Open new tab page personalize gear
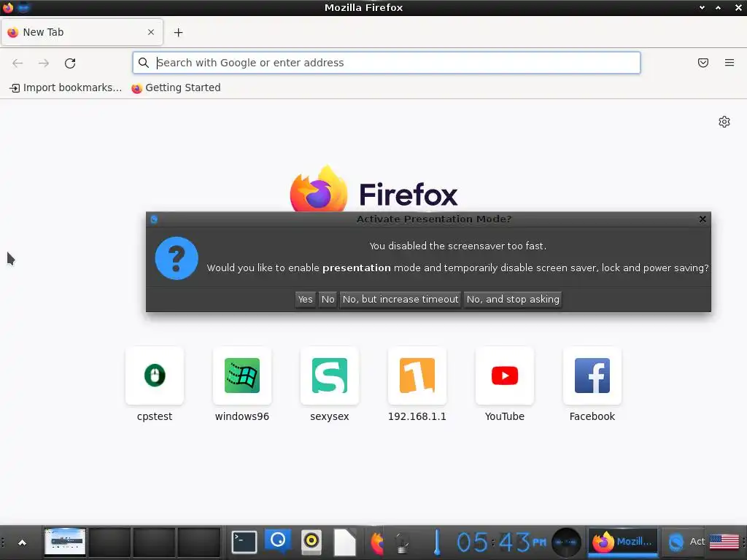 pyautogui.click(x=724, y=122)
